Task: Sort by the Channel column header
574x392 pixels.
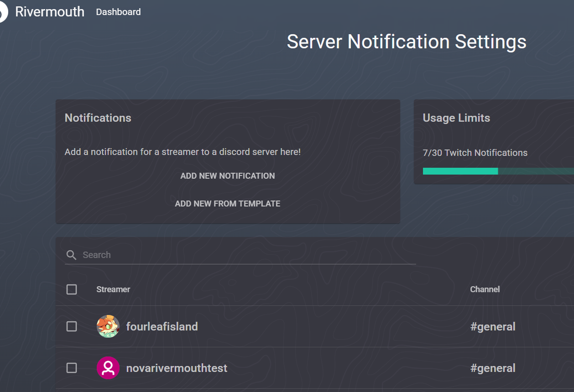Action: pos(485,289)
